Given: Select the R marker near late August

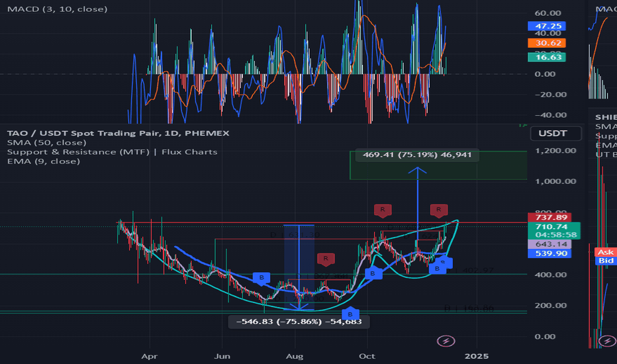Looking at the screenshot, I should (326, 259).
